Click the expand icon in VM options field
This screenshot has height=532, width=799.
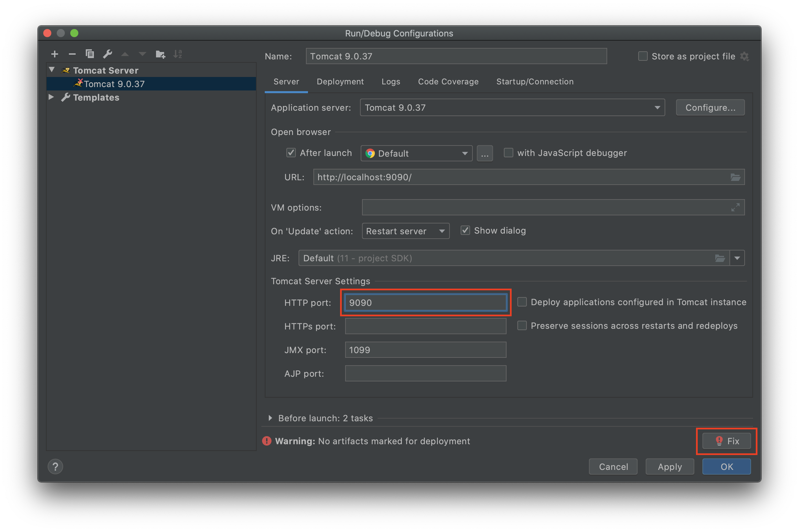[735, 207]
